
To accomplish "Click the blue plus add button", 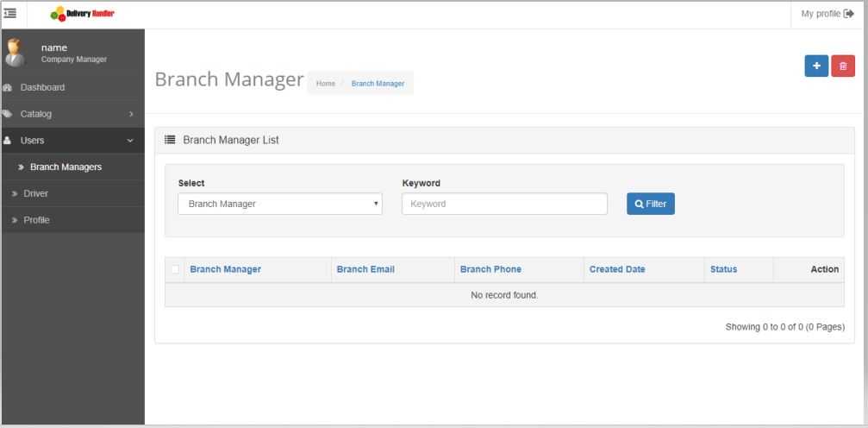I will [x=816, y=66].
